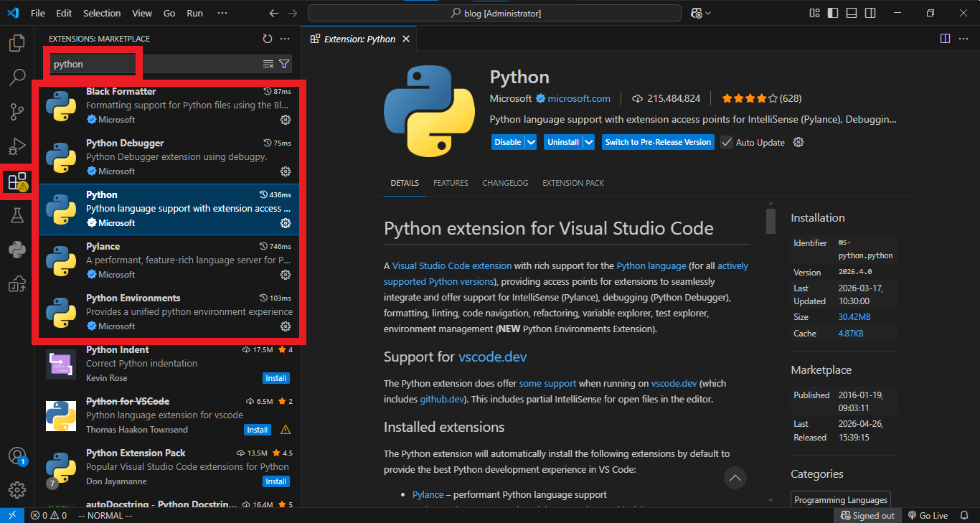Screen dimensions: 980x523
Task: Open manage gear for Python Debugger
Action: [285, 171]
